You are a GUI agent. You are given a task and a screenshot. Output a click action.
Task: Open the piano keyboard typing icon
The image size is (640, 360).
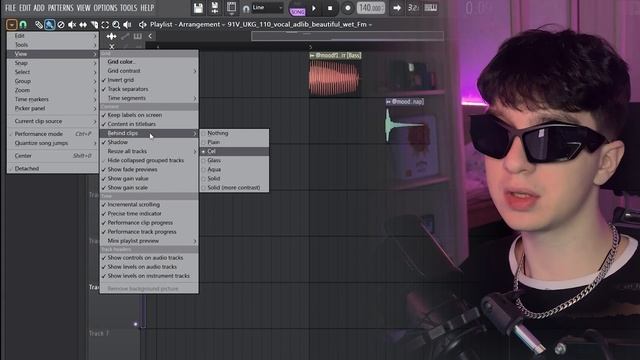click(430, 8)
